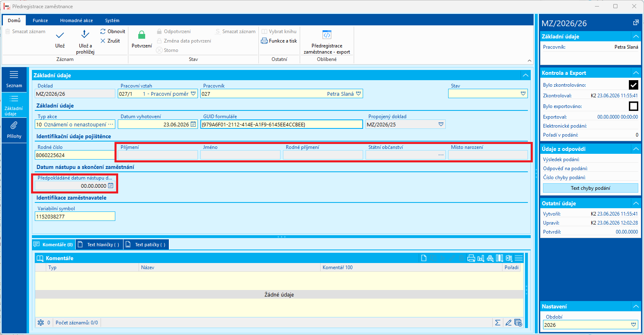The height and width of the screenshot is (335, 644).
Task: Click Rodné číslo input field
Action: pos(75,155)
